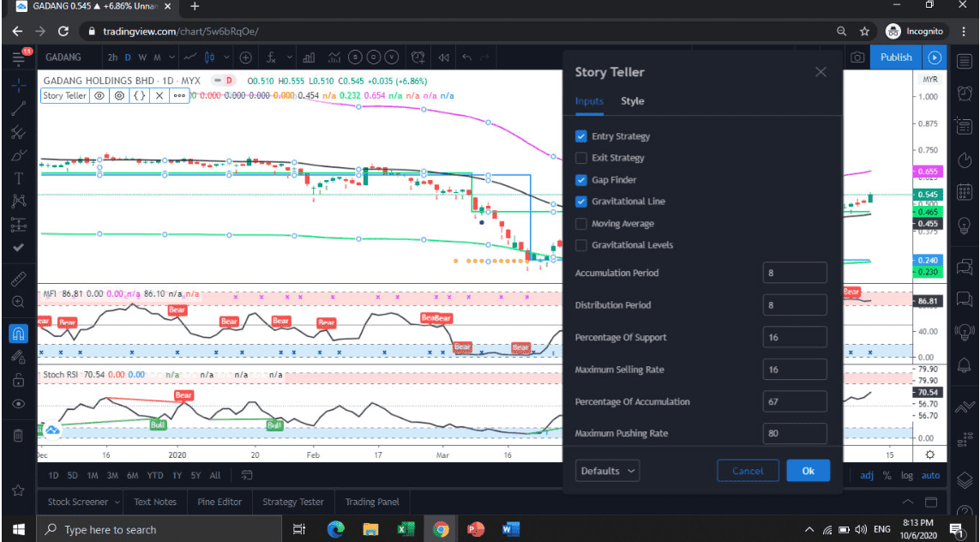The height and width of the screenshot is (542, 980).
Task: Enable the Exit Strategy checkbox
Action: [x=581, y=158]
